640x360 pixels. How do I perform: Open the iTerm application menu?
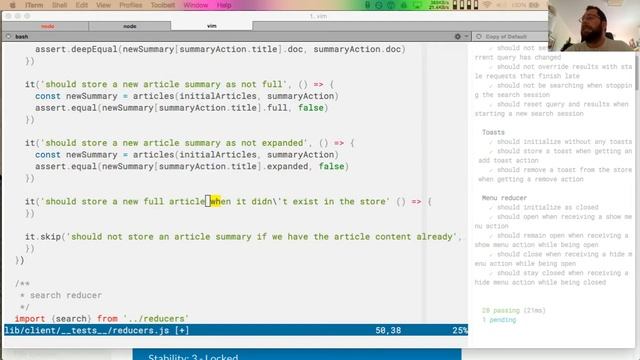34,5
